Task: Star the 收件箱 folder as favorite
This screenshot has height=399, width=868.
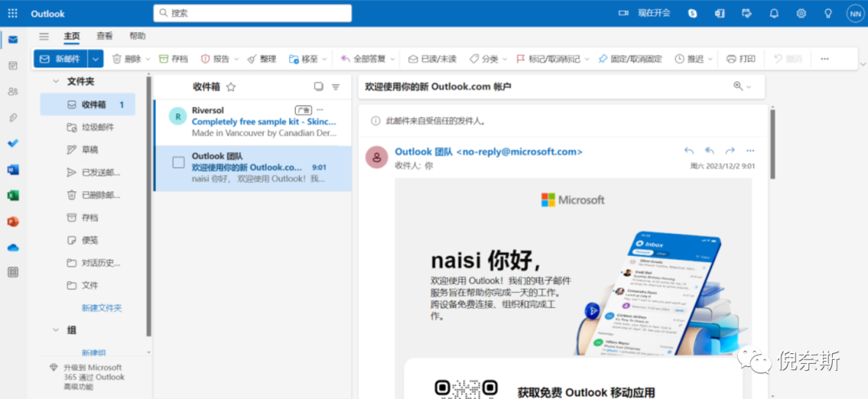Action: click(x=231, y=87)
